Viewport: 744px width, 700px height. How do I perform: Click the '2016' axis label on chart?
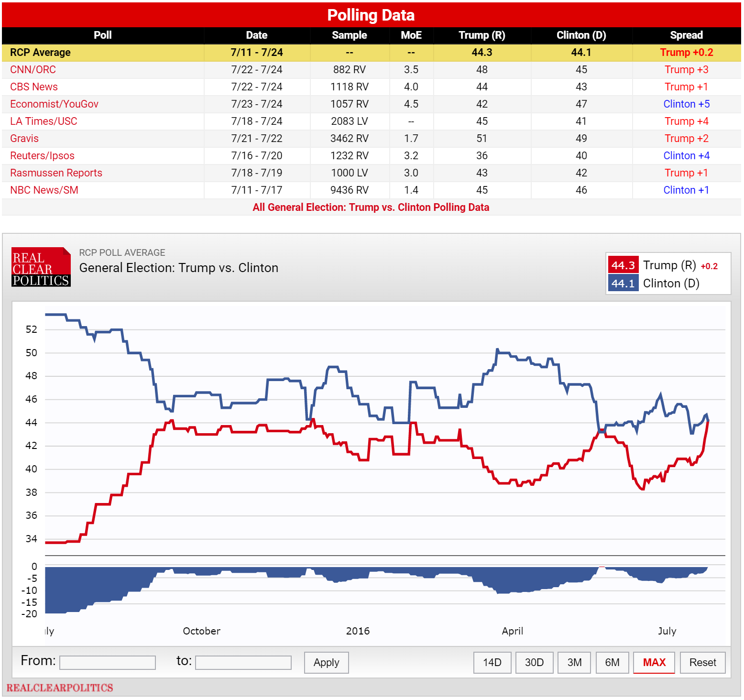pyautogui.click(x=358, y=631)
